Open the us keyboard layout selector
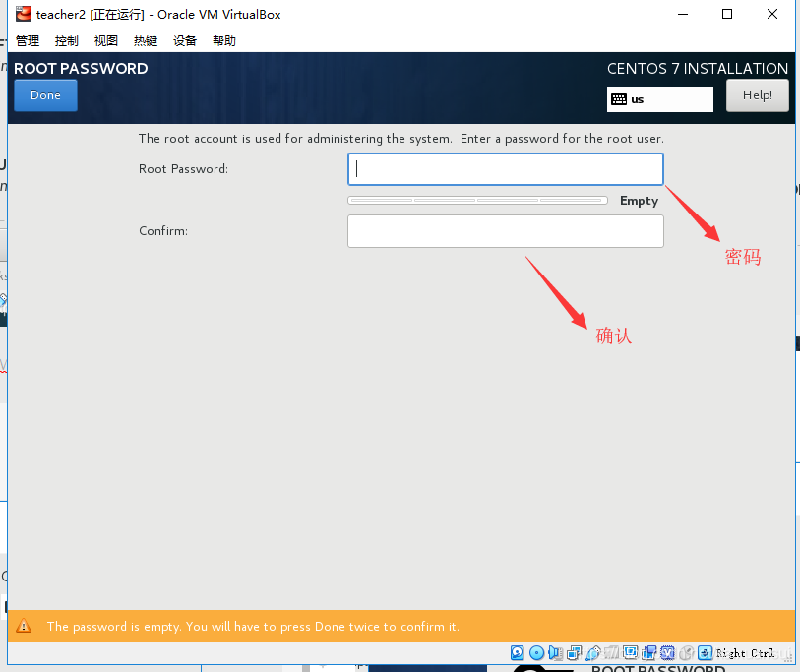The image size is (800, 672). pos(659,99)
